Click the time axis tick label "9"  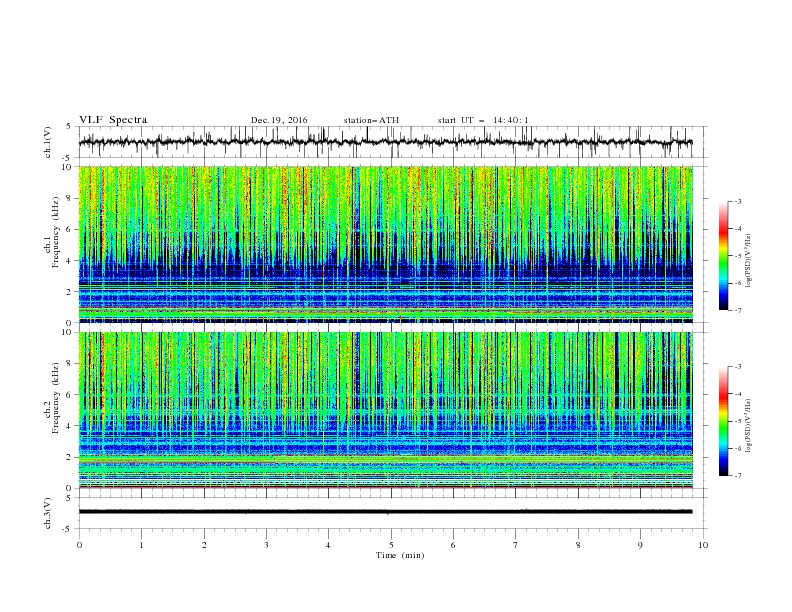coord(640,545)
